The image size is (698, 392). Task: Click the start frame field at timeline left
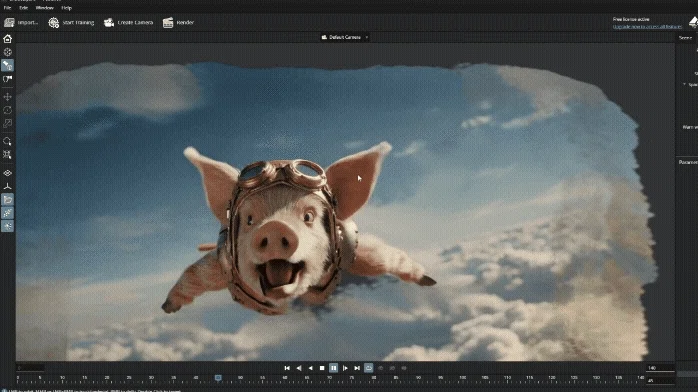[x=30, y=368]
